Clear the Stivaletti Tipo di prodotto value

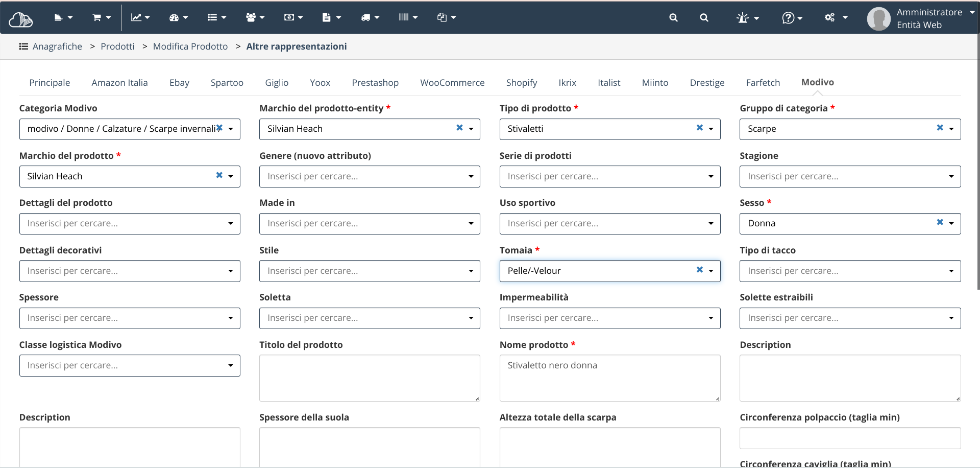click(x=700, y=128)
